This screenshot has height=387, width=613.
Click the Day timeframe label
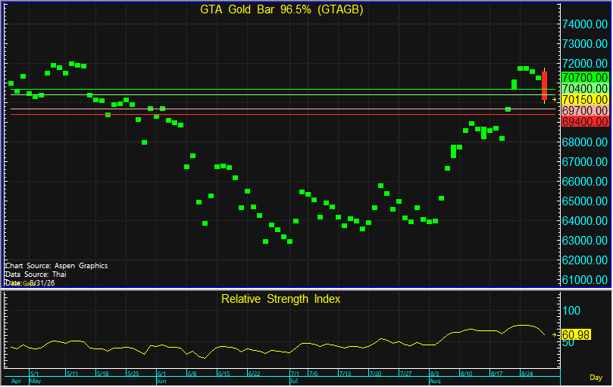click(x=595, y=377)
